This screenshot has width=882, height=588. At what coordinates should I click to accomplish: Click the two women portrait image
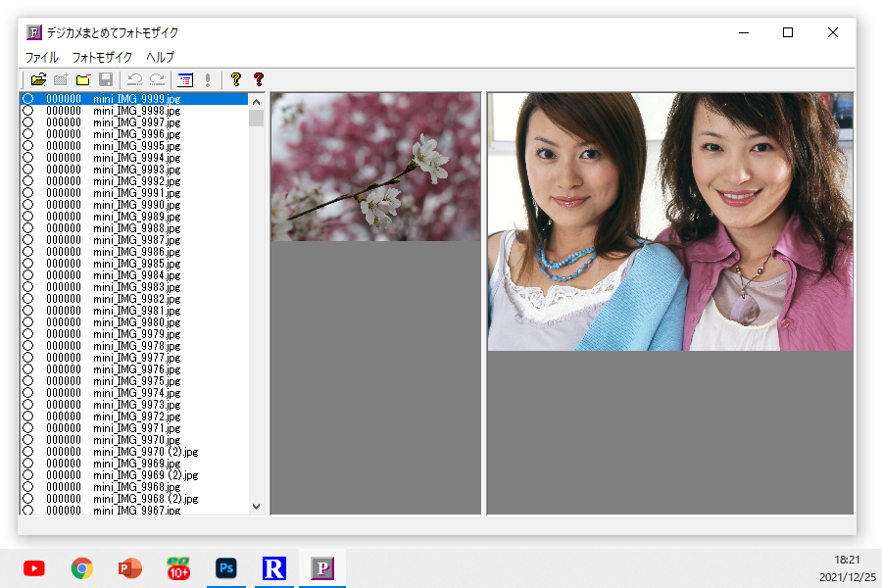(670, 221)
